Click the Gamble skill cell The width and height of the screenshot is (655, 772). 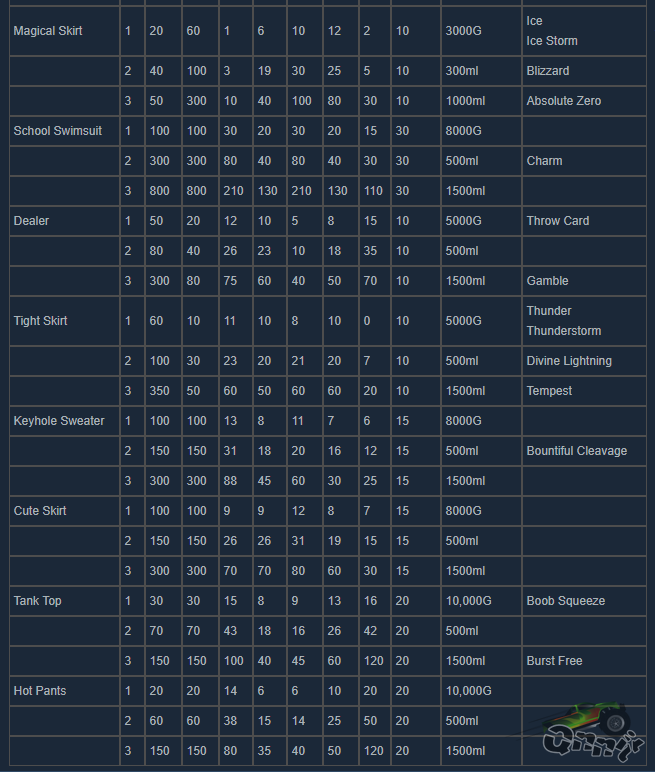coord(547,281)
